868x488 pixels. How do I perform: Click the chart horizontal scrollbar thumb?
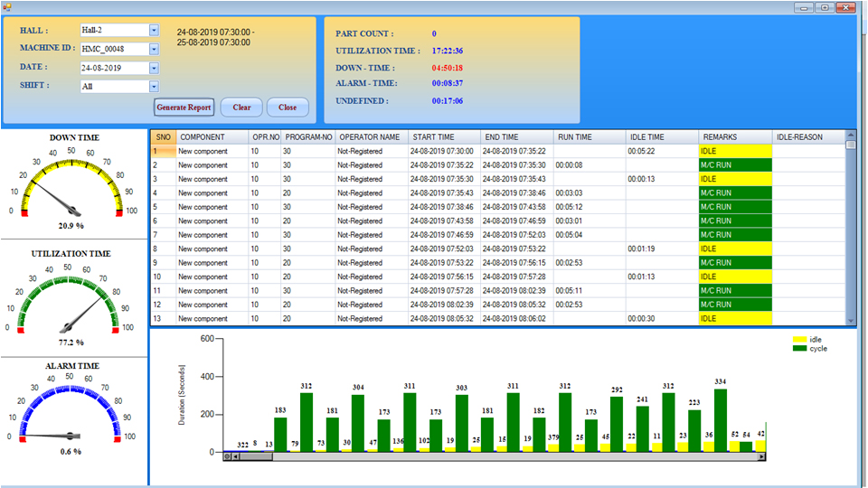pos(256,456)
